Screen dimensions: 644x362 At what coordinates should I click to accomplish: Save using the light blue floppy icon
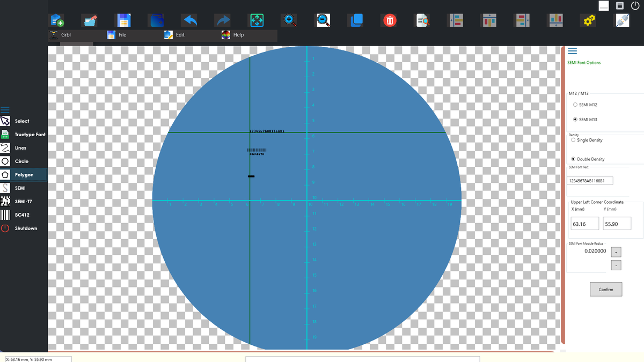pyautogui.click(x=123, y=20)
